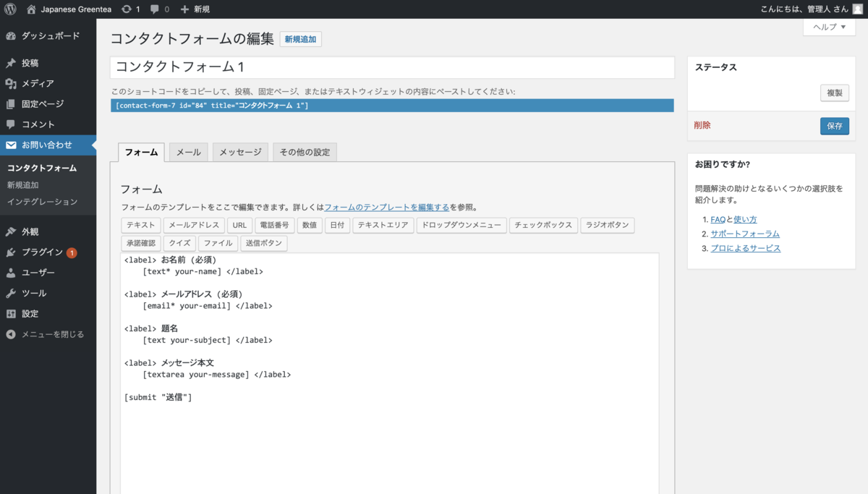Viewport: 868px width, 494px height.
Task: Insert a ファイル tag
Action: [218, 243]
